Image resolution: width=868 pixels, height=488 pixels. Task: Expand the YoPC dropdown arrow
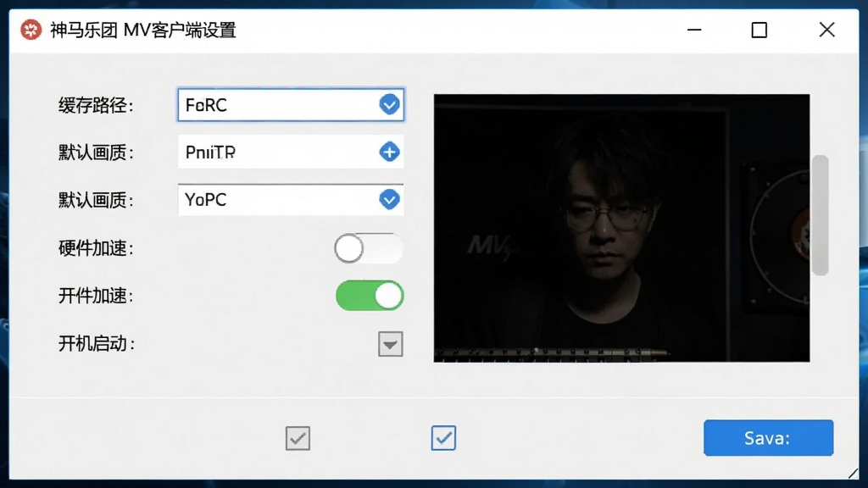pos(389,199)
